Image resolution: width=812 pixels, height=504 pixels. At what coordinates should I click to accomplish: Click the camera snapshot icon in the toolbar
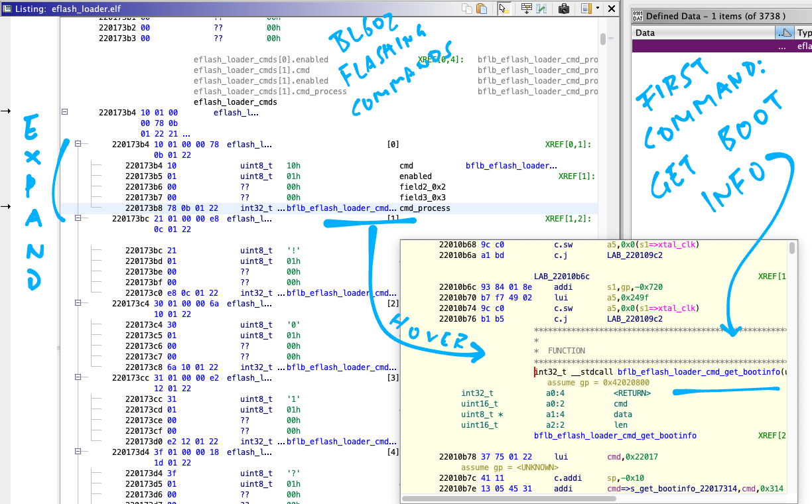coord(565,9)
